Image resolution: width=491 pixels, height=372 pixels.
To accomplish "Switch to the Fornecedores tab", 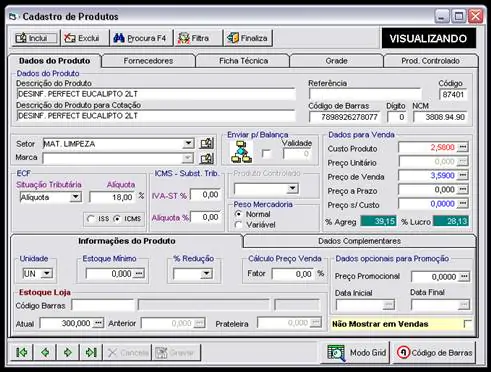I will [x=148, y=61].
